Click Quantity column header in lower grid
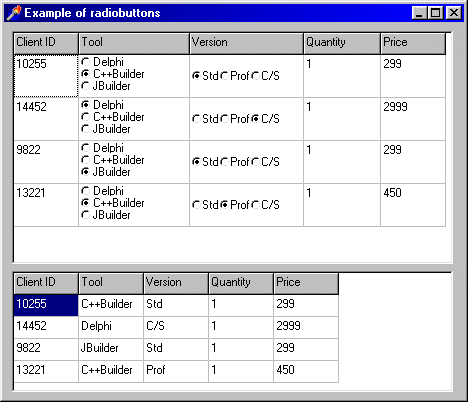The image size is (468, 402). tap(241, 283)
